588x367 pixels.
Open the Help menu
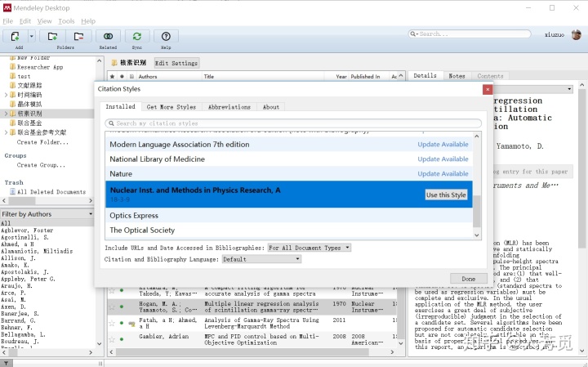88,21
